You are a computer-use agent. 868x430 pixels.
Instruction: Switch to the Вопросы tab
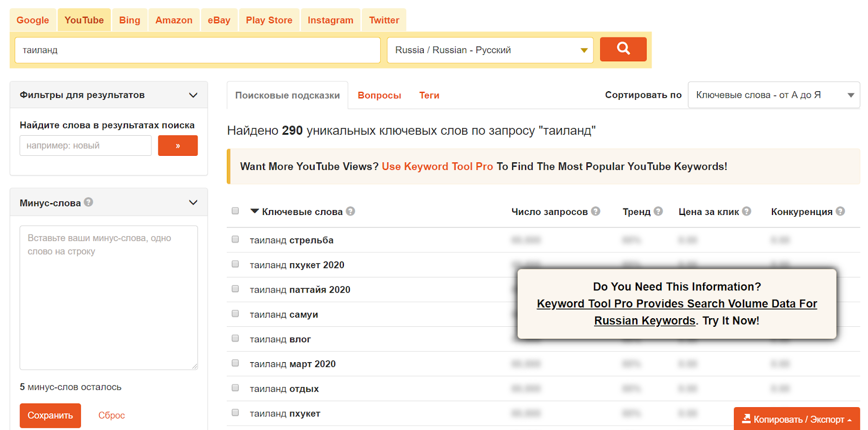(379, 96)
